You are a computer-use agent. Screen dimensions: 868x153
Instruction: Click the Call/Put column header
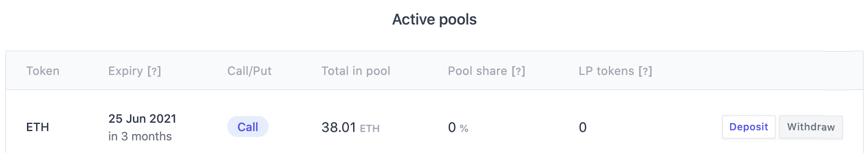pos(249,71)
